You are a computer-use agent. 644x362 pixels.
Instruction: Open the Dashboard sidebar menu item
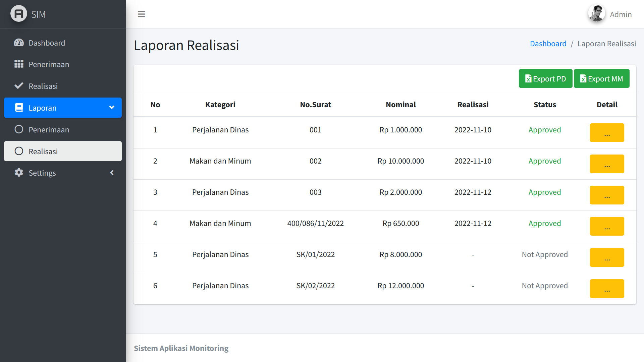coord(47,43)
